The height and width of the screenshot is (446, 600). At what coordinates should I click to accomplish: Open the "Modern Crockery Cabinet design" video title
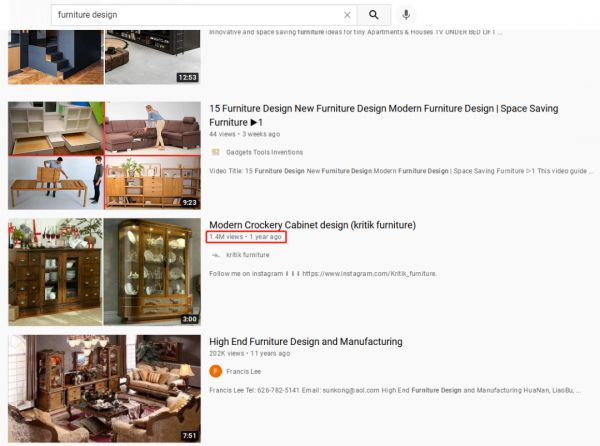coord(312,225)
